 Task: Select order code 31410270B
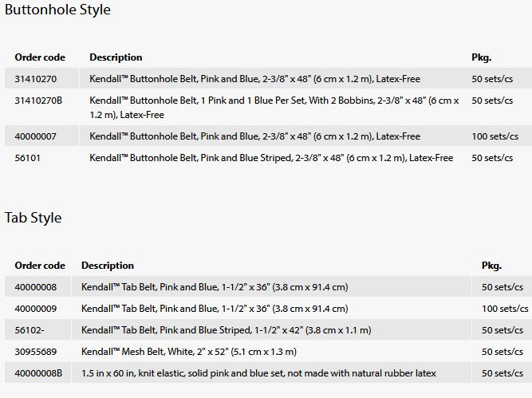39,101
